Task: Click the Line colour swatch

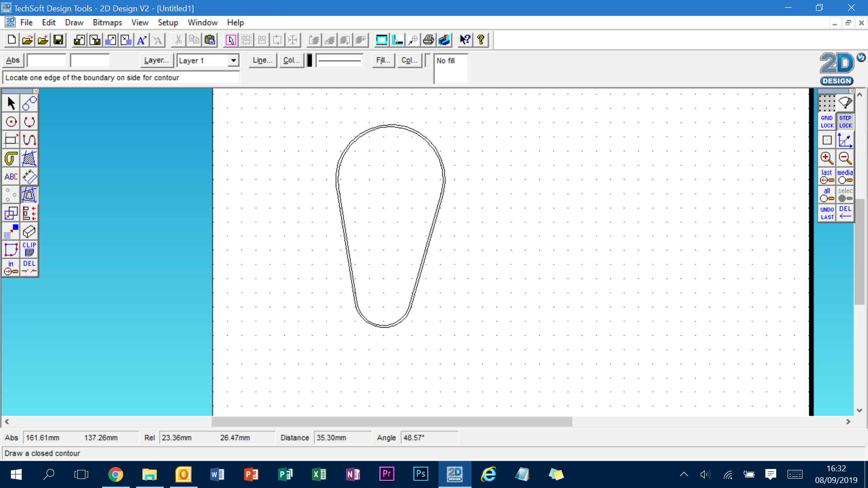Action: point(309,60)
